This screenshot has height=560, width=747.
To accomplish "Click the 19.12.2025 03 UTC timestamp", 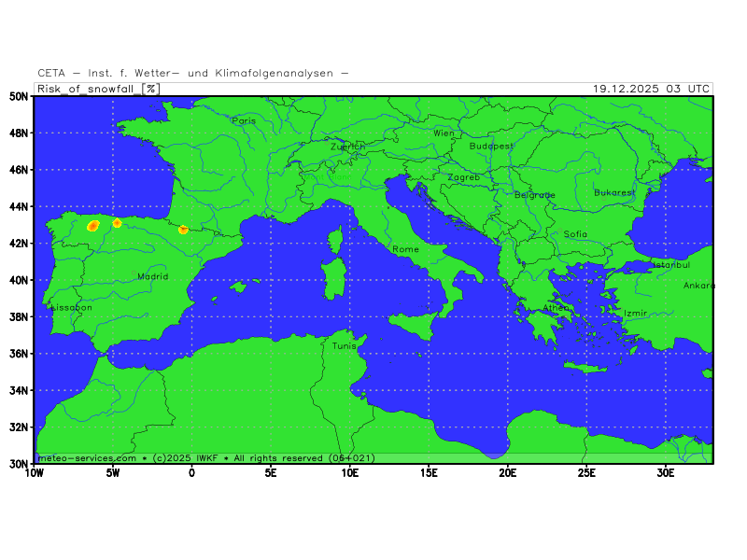I will pos(651,89).
